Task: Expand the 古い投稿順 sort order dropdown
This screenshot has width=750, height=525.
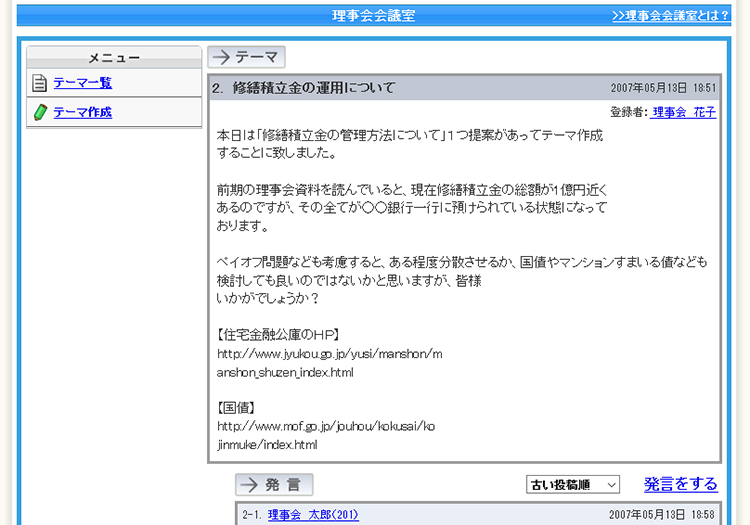Action: [x=573, y=485]
